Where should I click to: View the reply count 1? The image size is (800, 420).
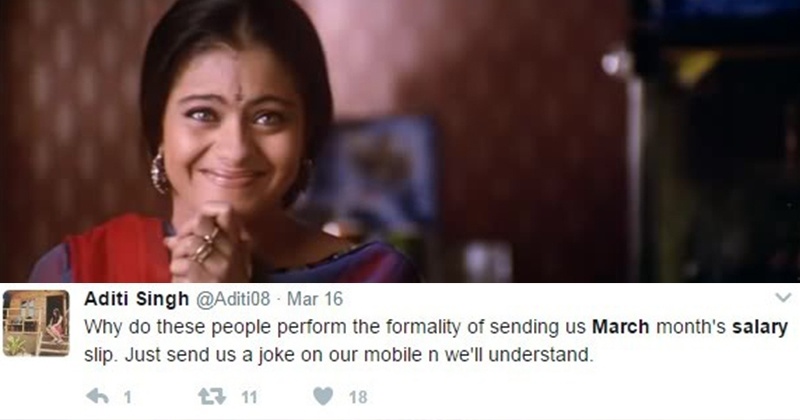tap(128, 397)
